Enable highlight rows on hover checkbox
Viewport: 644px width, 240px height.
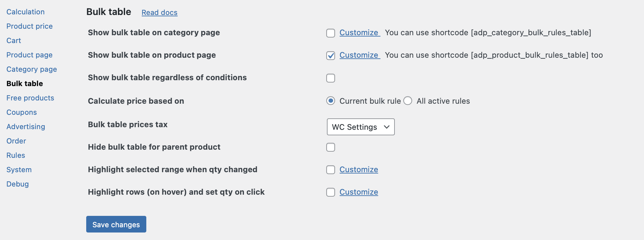pos(330,192)
